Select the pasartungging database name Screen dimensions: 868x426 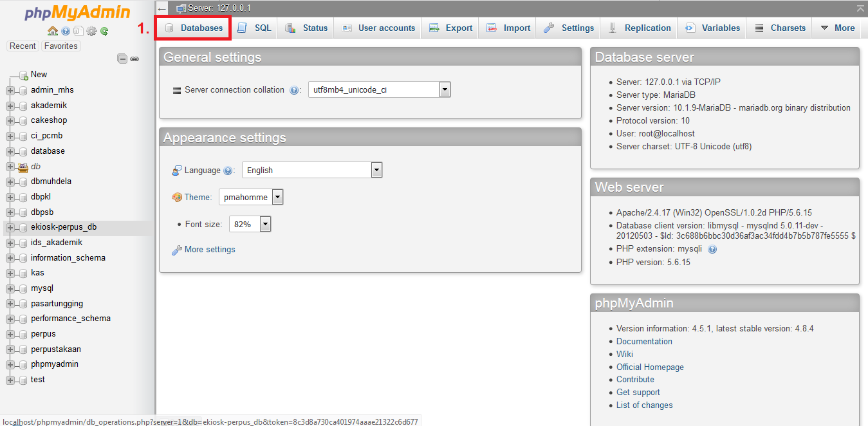57,304
